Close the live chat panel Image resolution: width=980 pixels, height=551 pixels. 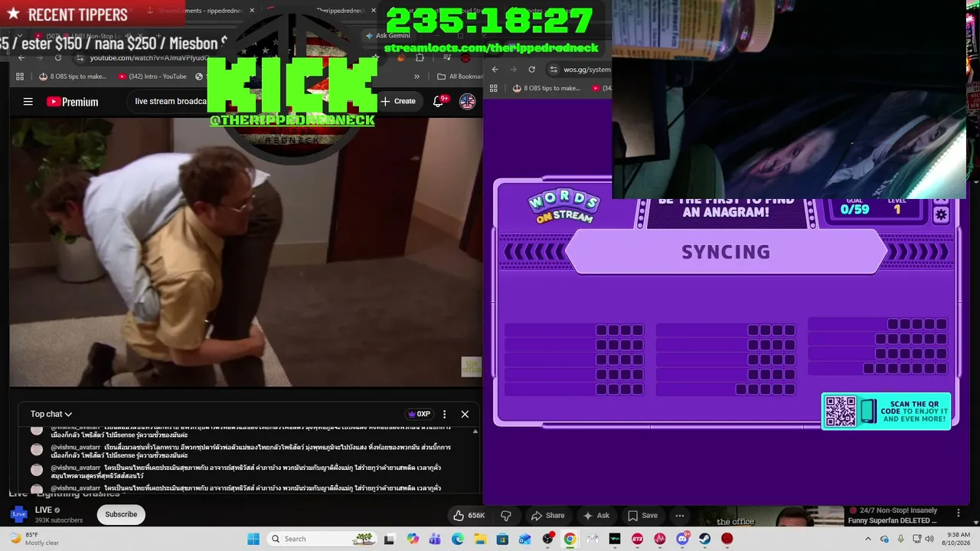465,414
